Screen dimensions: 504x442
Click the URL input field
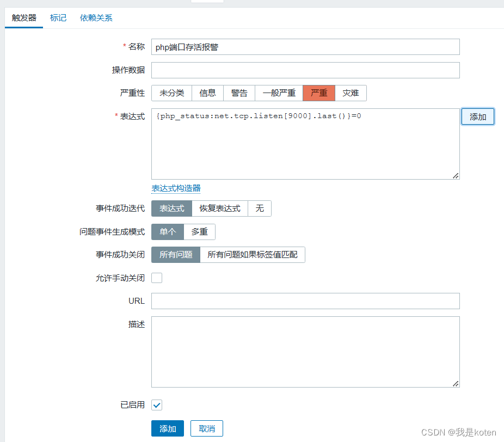[x=305, y=301]
